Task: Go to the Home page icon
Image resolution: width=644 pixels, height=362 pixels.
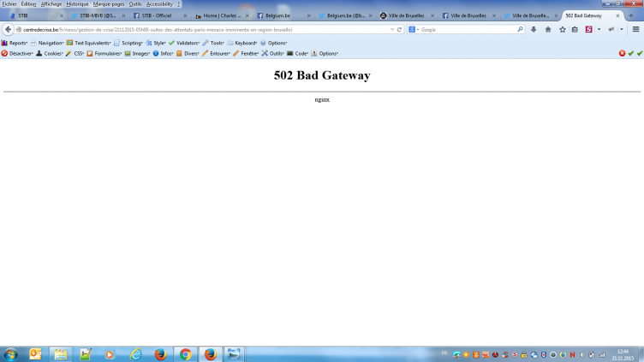Action: click(x=548, y=30)
